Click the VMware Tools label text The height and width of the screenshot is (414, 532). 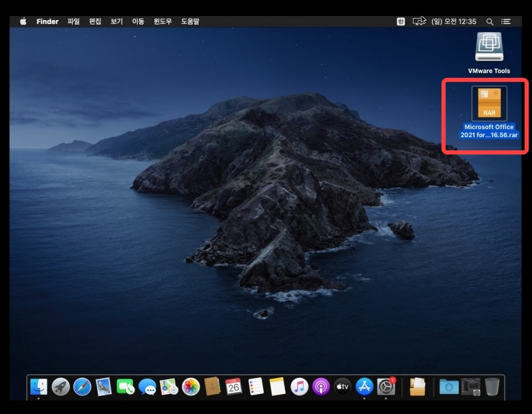click(489, 71)
